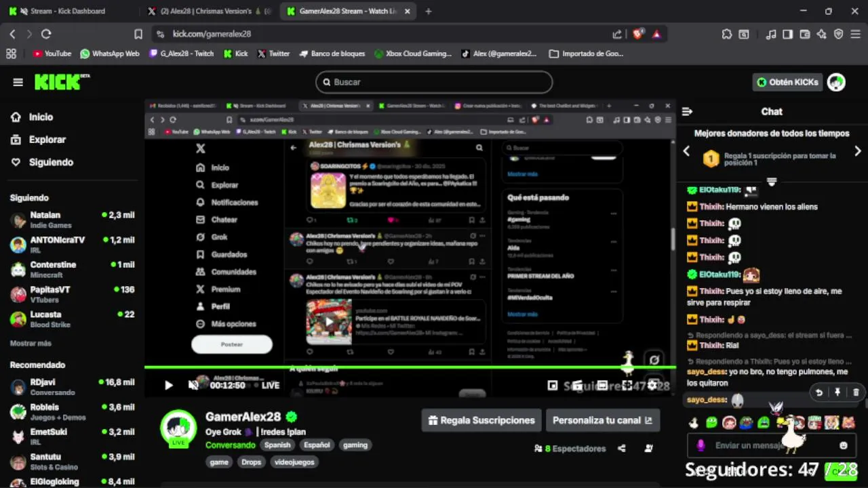Open Xbox Cloud Gaming bookmark
This screenshot has width=868, height=488.
(413, 54)
